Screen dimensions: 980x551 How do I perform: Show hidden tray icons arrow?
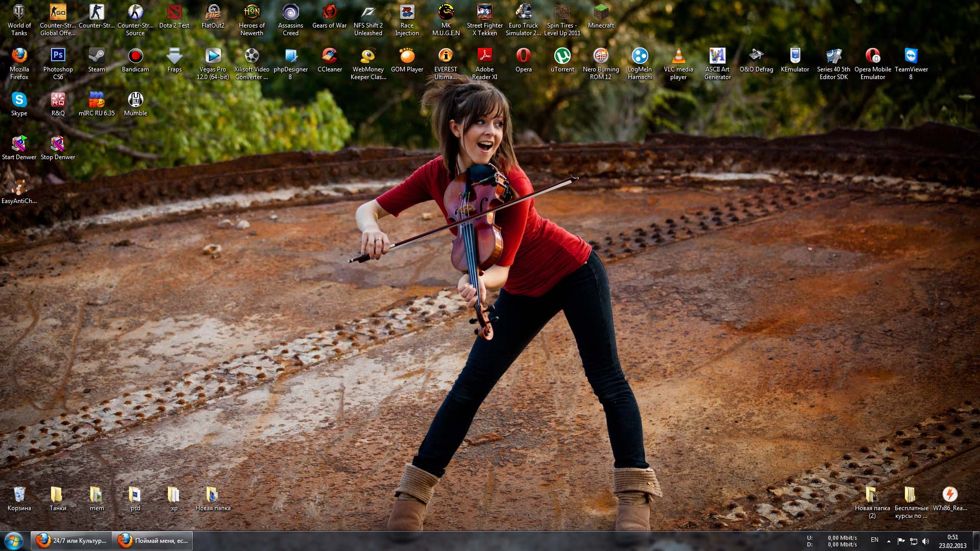pyautogui.click(x=889, y=541)
